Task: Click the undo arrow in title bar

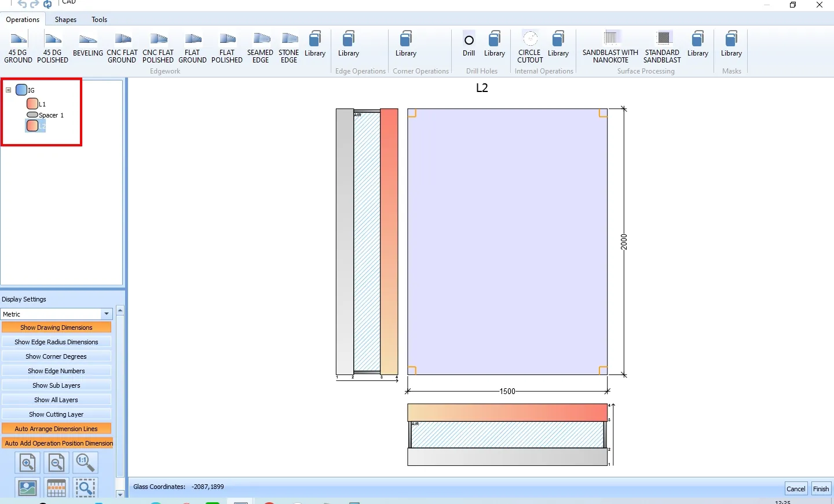Action: point(22,4)
